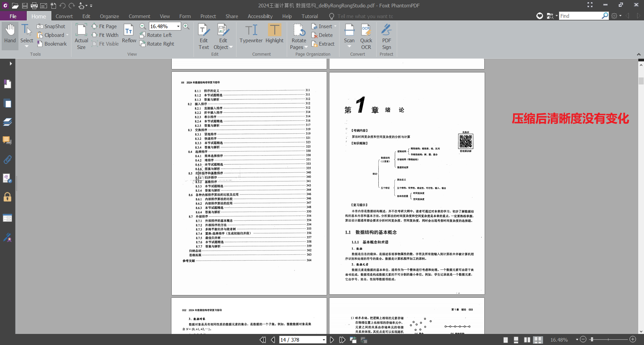The width and height of the screenshot is (644, 345).
Task: Launch the Scan command
Action: (x=349, y=35)
